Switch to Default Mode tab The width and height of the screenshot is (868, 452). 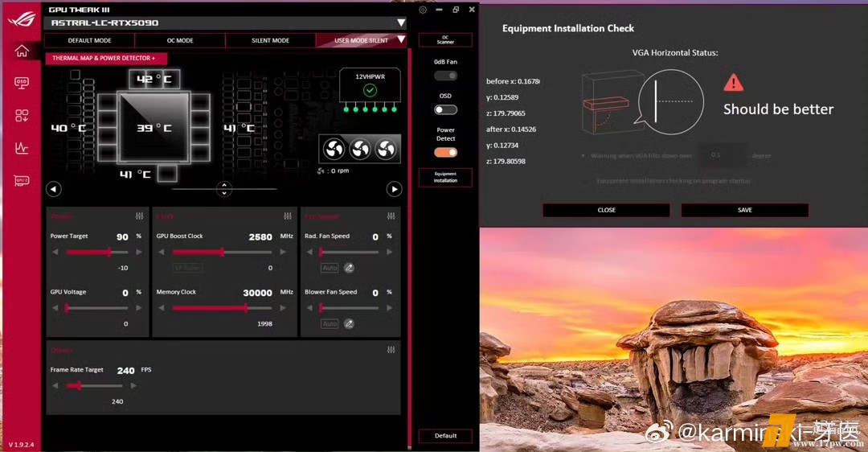coord(90,40)
